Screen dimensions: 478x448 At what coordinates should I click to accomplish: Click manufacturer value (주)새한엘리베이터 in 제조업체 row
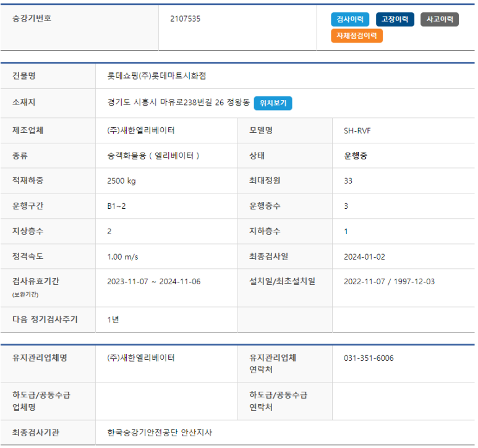click(141, 130)
